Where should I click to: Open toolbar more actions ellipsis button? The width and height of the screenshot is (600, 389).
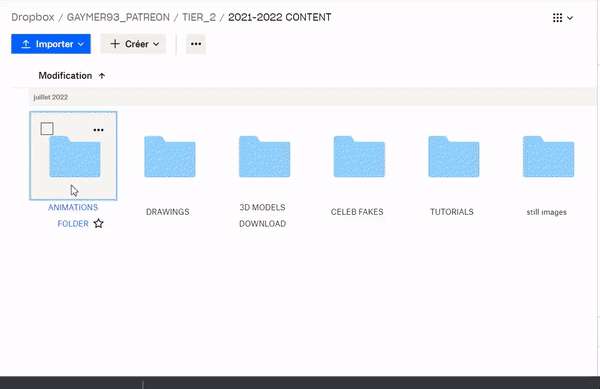coord(196,44)
